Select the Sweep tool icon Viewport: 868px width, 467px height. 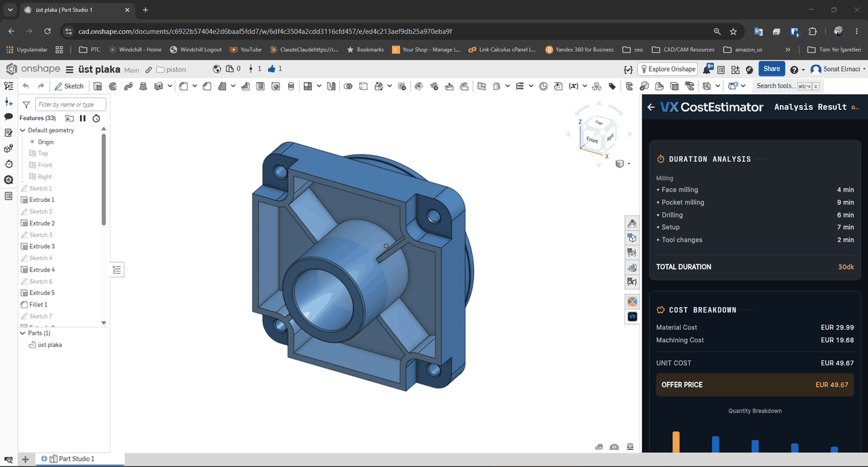click(127, 86)
